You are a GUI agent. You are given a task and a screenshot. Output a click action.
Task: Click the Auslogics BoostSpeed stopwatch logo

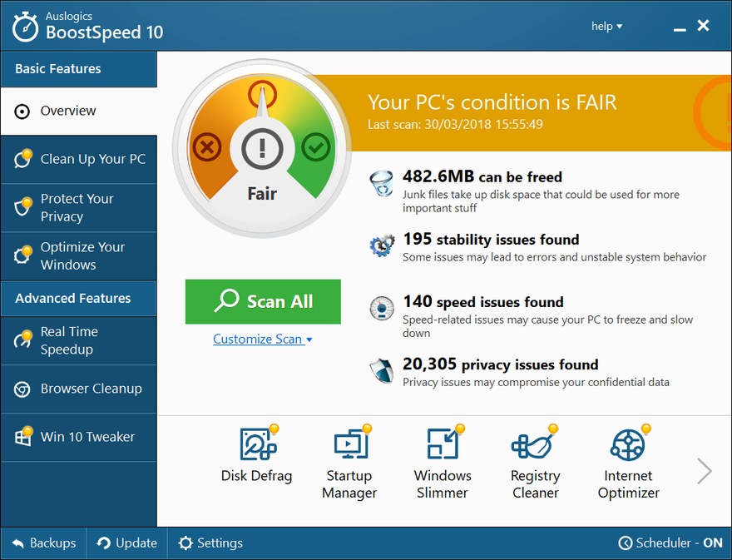tap(25, 27)
